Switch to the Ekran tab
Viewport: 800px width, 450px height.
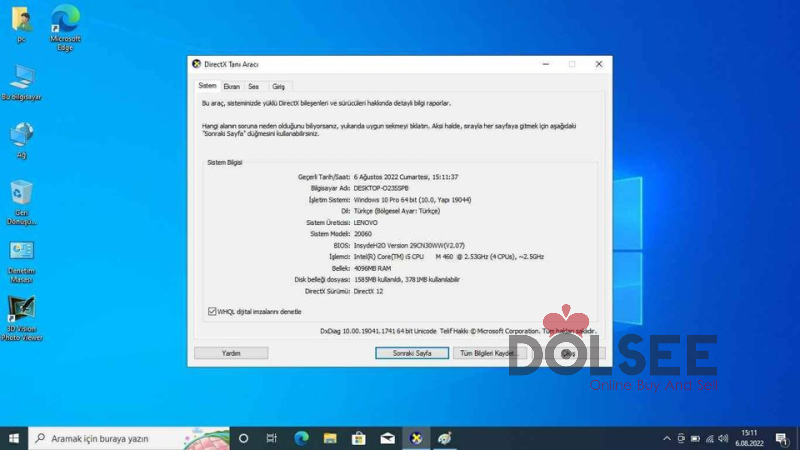coord(231,86)
